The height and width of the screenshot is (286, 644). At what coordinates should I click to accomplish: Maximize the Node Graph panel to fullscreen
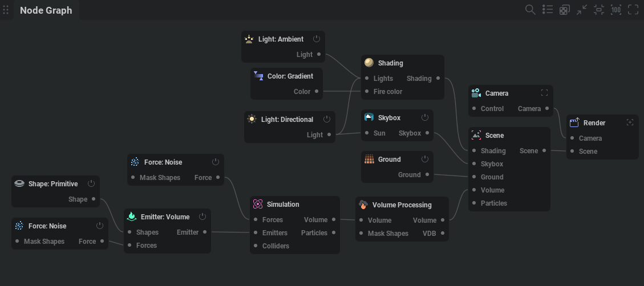pos(633,10)
